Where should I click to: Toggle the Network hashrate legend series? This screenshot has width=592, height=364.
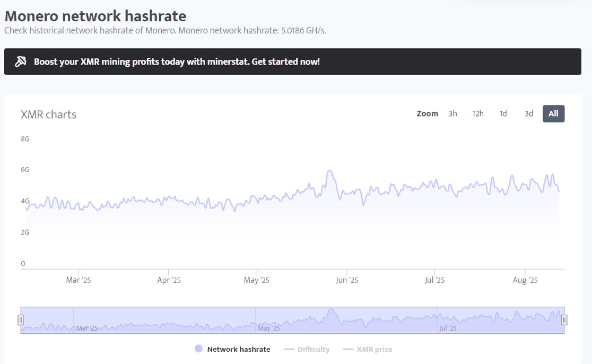coord(232,349)
